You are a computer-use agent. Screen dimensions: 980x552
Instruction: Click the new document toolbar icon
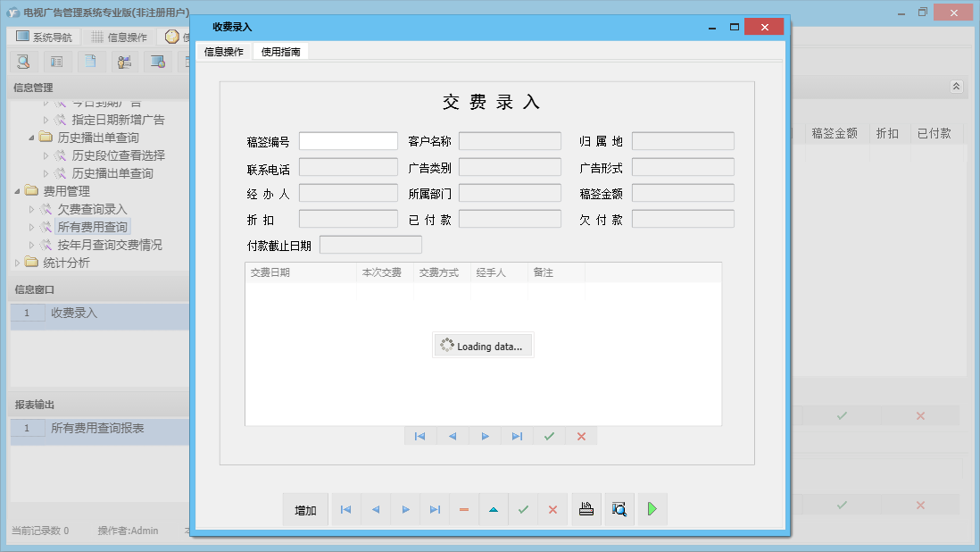(x=92, y=61)
